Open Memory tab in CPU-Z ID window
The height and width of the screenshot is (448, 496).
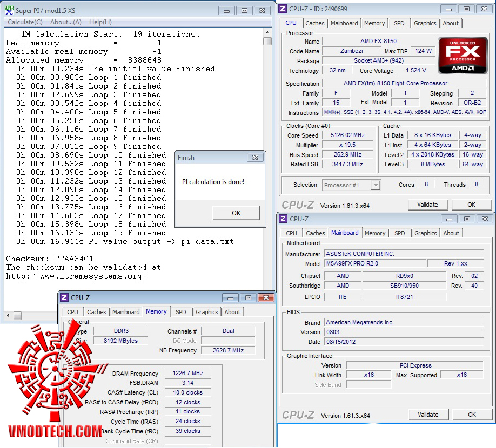pyautogui.click(x=374, y=23)
